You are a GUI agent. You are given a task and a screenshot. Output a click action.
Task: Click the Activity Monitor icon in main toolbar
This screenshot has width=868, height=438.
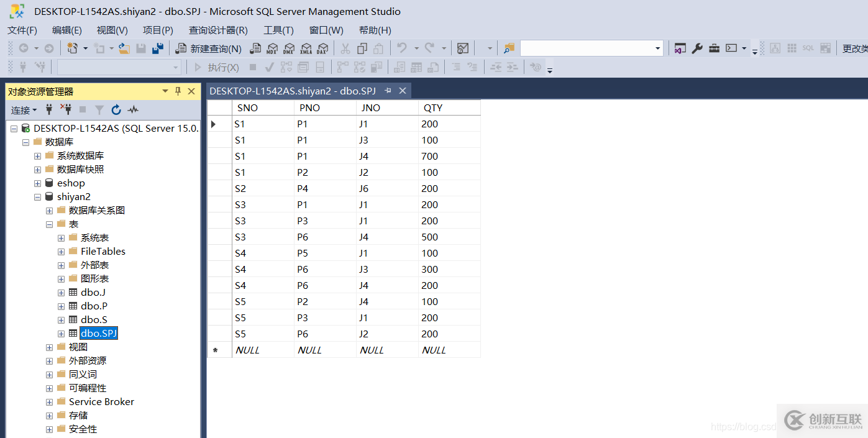tap(462, 48)
